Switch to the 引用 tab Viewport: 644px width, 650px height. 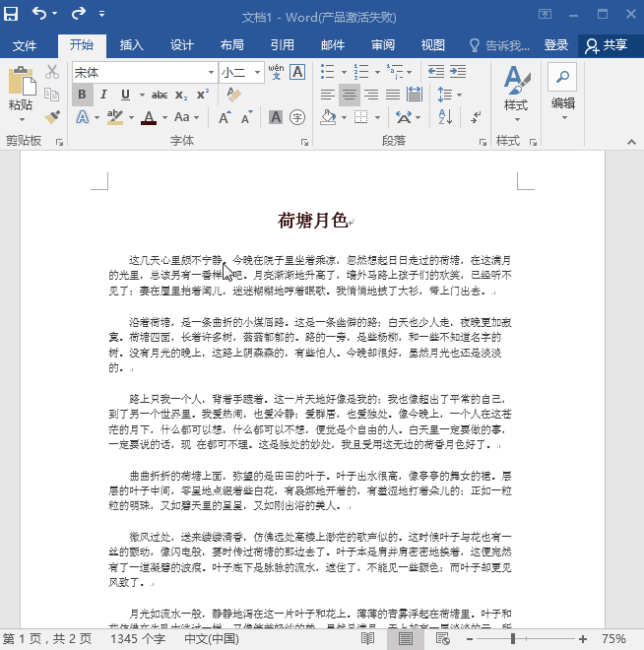(283, 44)
